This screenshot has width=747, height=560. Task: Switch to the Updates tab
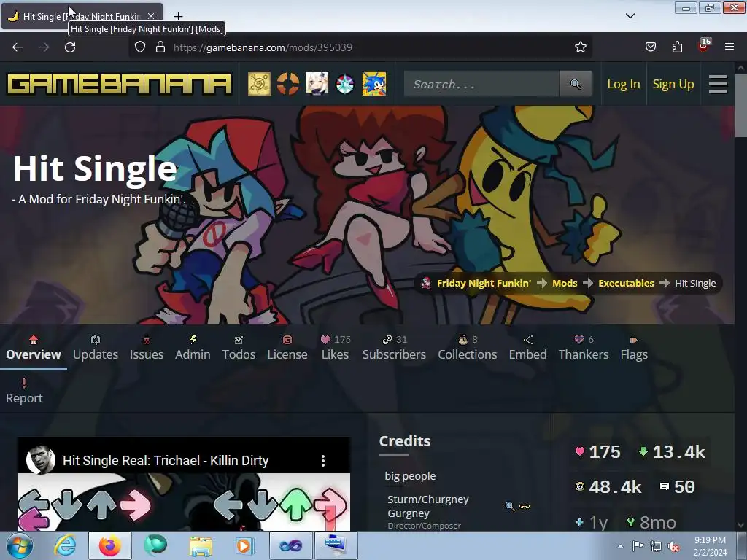(x=96, y=348)
